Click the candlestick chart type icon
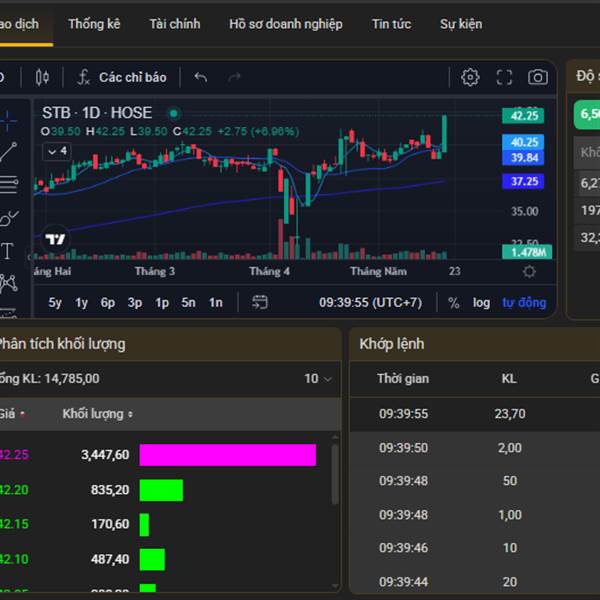 (x=42, y=77)
